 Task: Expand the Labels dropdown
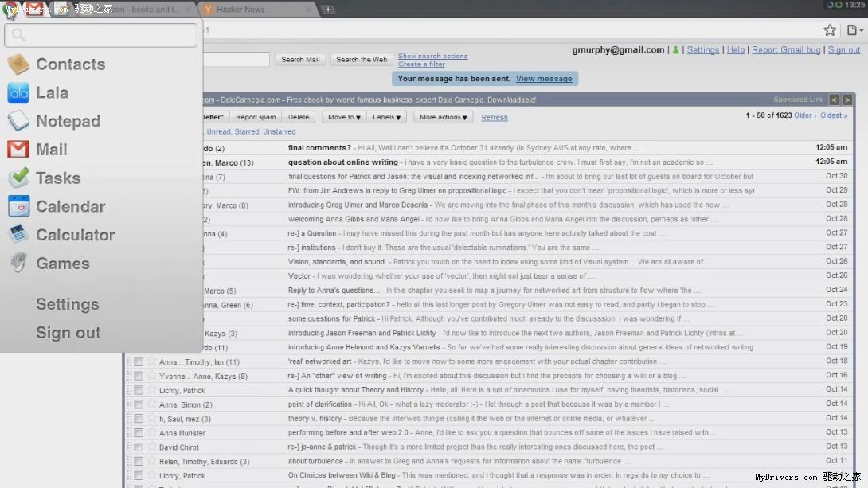[x=386, y=117]
